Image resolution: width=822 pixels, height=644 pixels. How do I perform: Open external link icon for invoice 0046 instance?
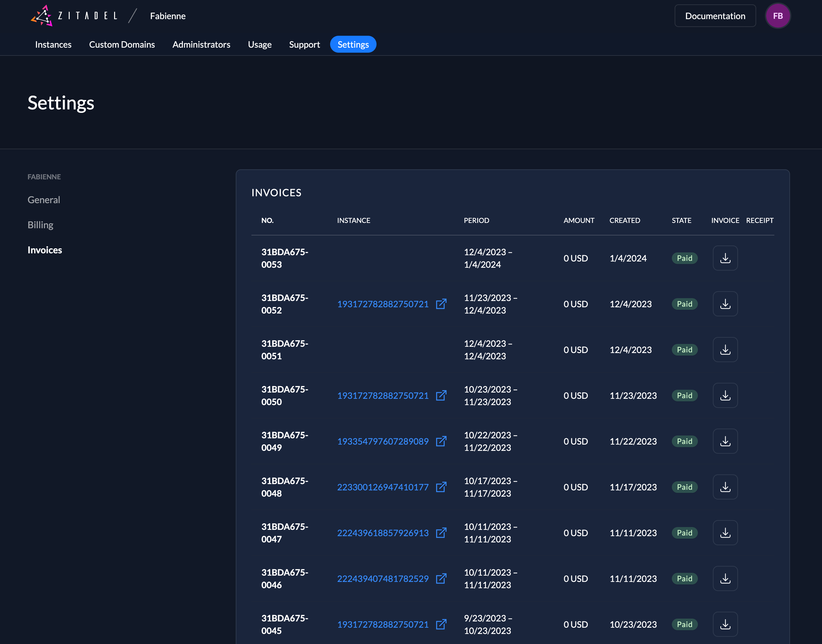[x=441, y=579]
